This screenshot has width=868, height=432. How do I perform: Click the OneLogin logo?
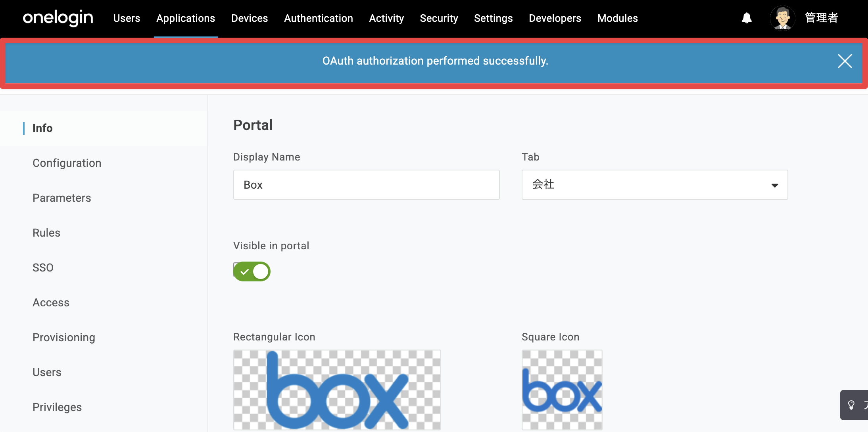point(58,18)
